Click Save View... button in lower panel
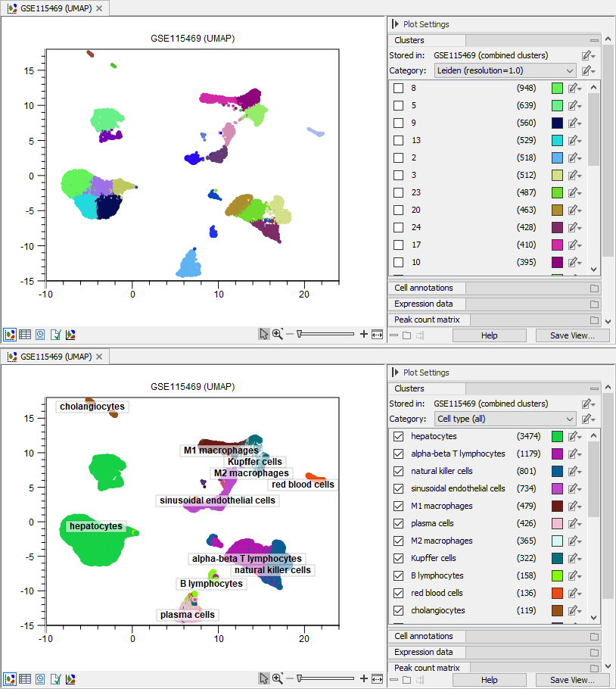Image resolution: width=616 pixels, height=689 pixels. (572, 680)
